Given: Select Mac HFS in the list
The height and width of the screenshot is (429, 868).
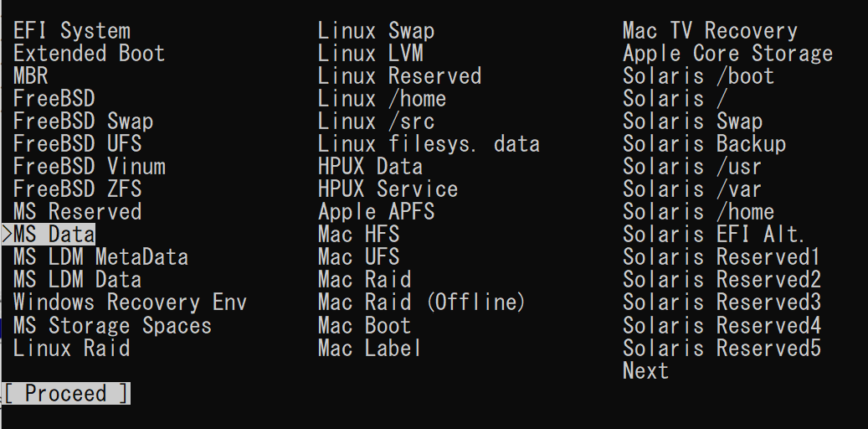Looking at the screenshot, I should click(358, 235).
